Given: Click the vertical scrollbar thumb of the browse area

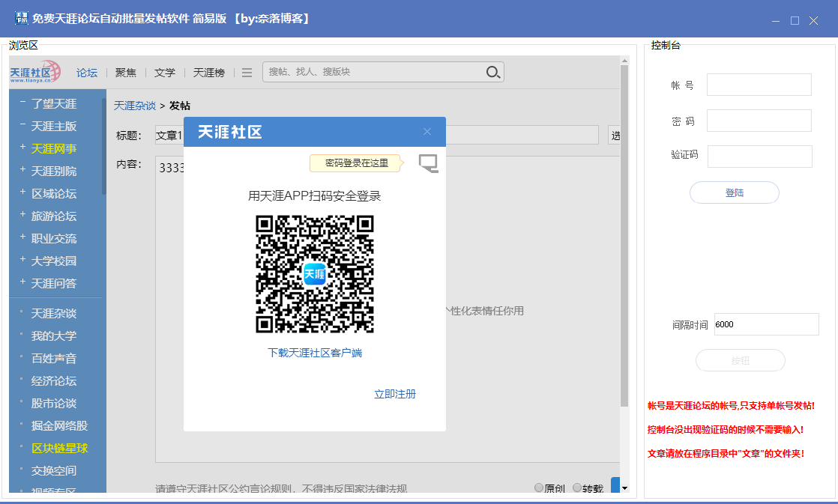Looking at the screenshot, I should (624, 236).
